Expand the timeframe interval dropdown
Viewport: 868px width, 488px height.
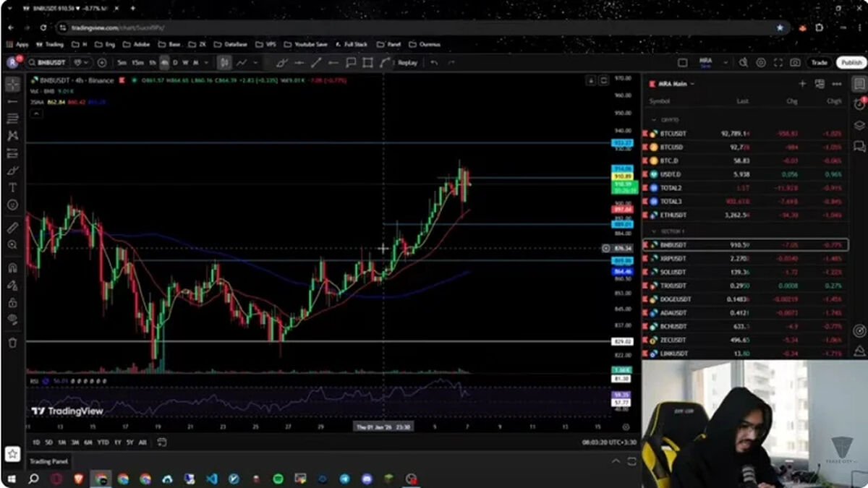(x=208, y=63)
